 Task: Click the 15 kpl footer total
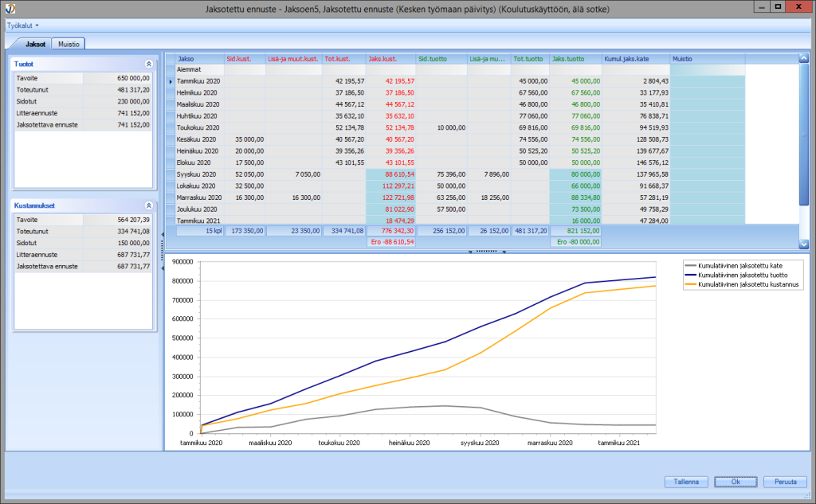[200, 231]
